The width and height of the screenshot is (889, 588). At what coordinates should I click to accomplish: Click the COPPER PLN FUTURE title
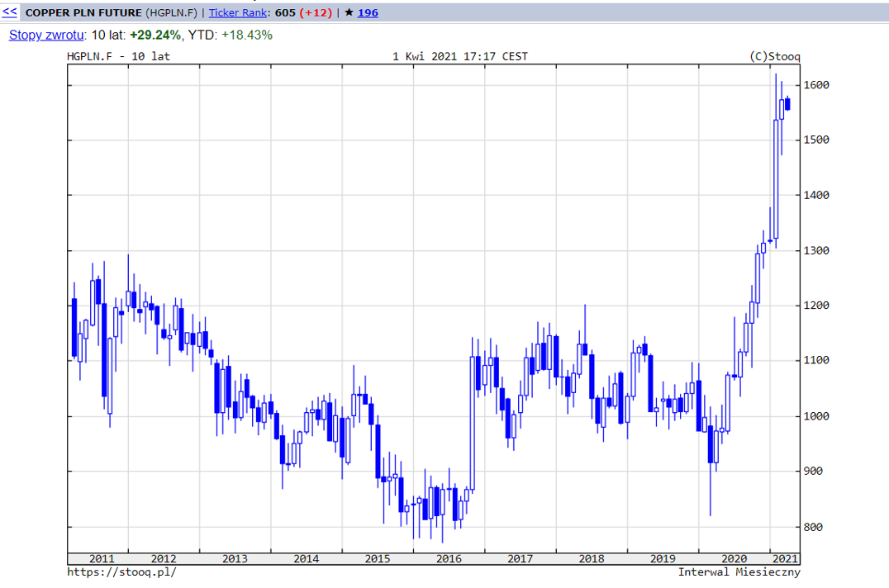pos(83,12)
